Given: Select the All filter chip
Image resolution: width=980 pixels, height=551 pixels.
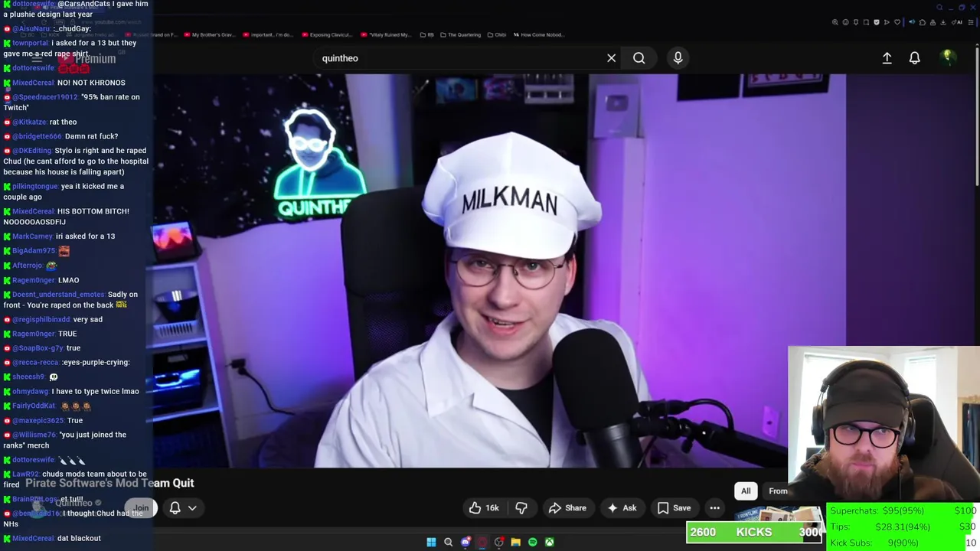Looking at the screenshot, I should [x=746, y=491].
